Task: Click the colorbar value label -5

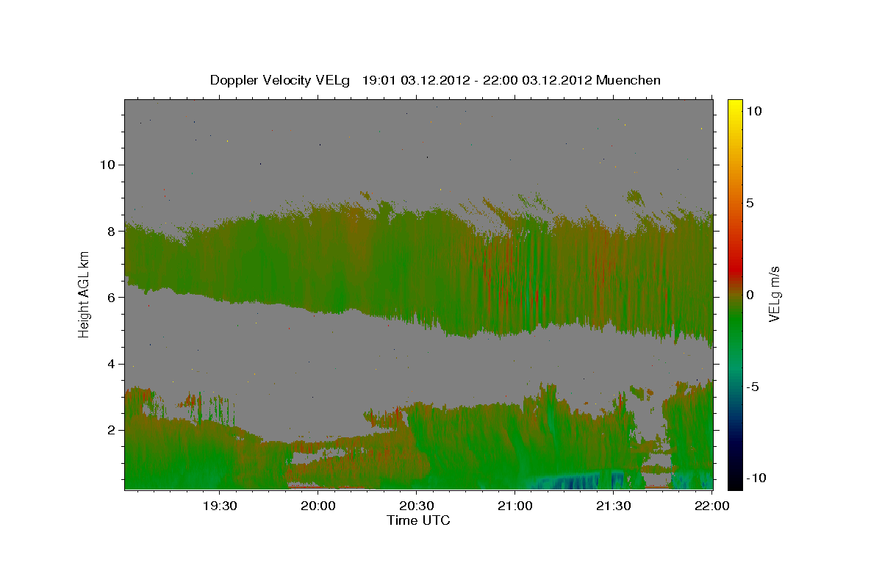Action: (753, 387)
